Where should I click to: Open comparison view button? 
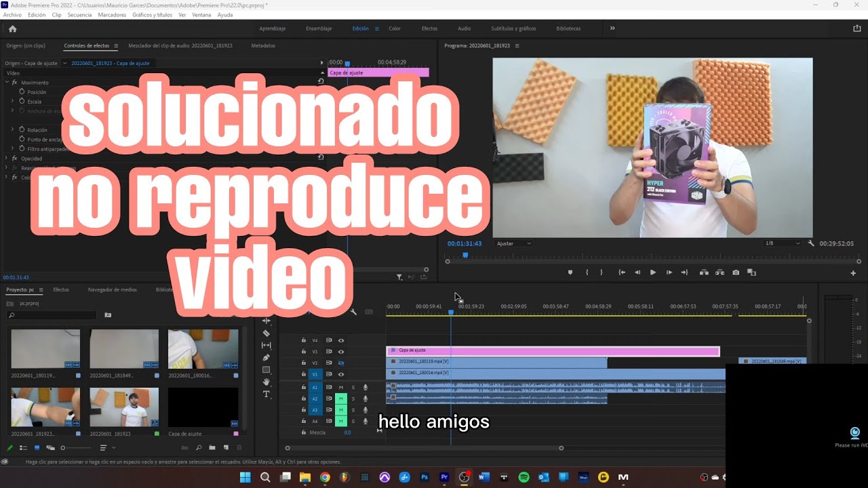(751, 272)
